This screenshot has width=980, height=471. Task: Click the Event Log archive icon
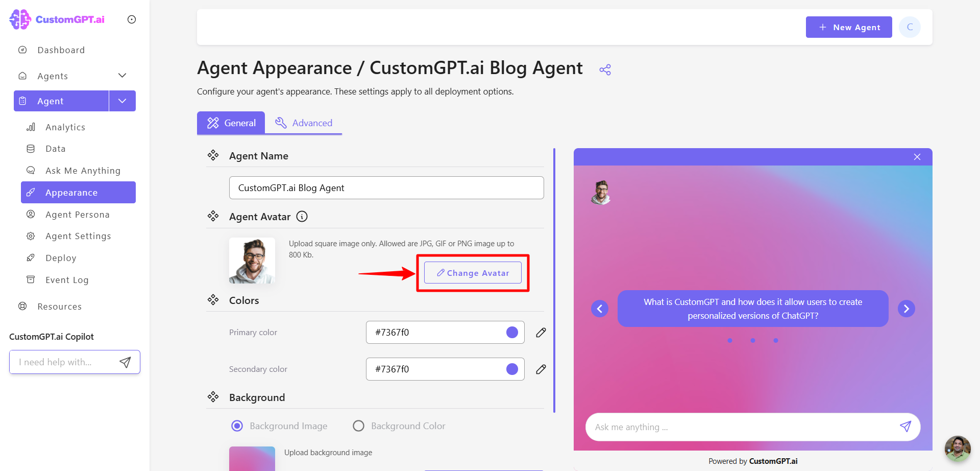(31, 280)
